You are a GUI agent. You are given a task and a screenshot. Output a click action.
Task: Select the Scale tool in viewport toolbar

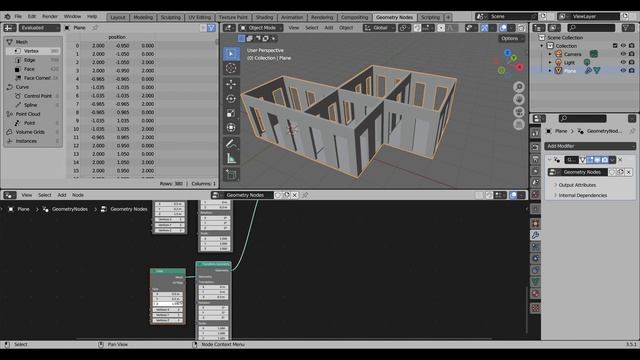[x=231, y=113]
